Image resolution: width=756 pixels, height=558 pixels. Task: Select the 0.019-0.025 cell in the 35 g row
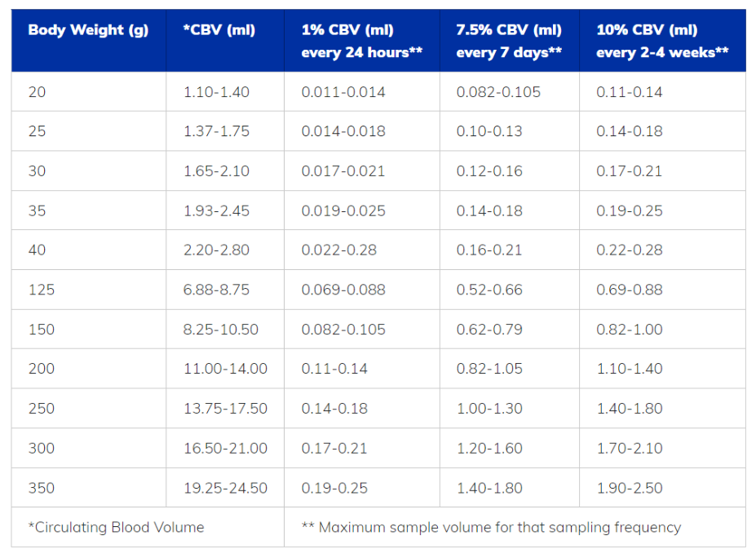tap(343, 210)
